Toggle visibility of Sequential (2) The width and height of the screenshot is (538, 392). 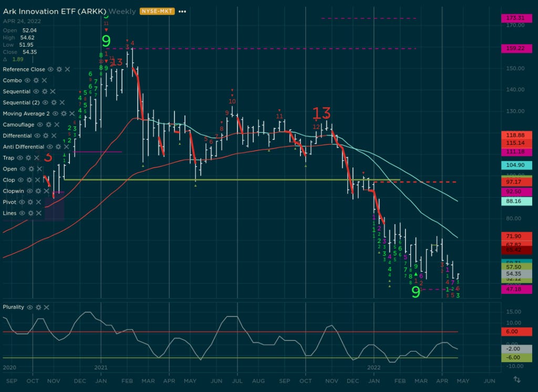45,102
